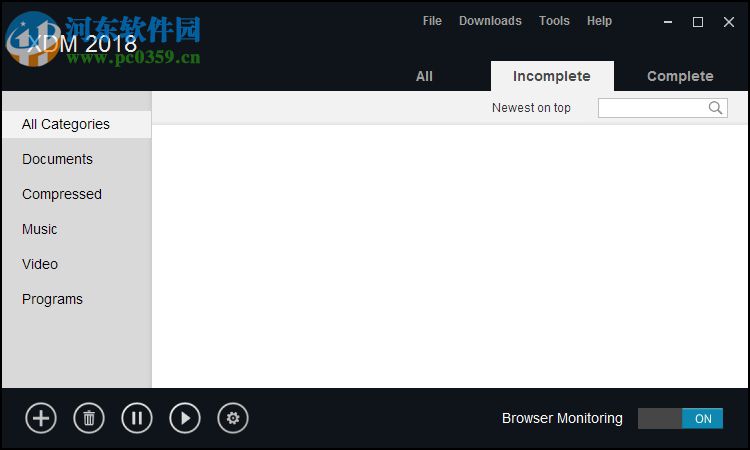Pause downloads using the pause icon
Image resolution: width=750 pixels, height=450 pixels.
pyautogui.click(x=137, y=418)
